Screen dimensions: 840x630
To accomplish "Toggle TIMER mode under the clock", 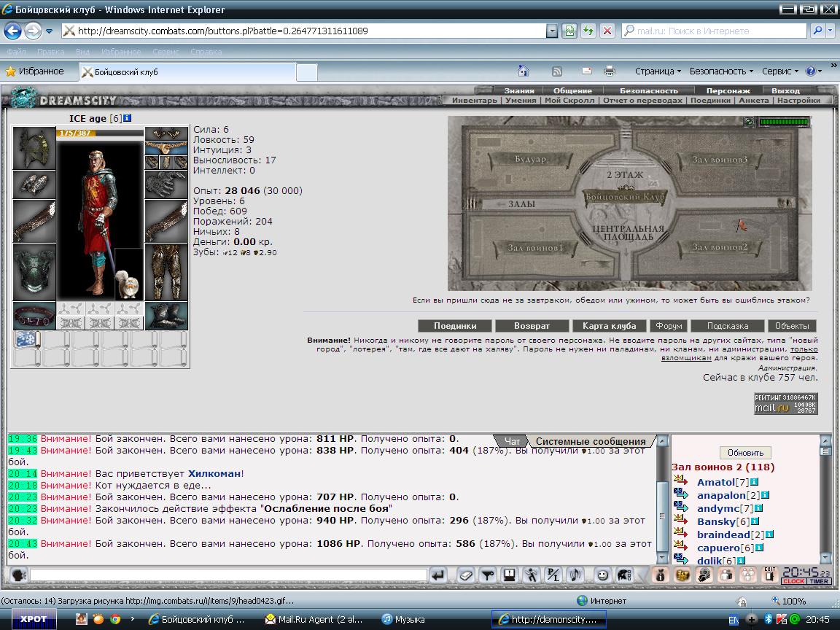I will (819, 581).
